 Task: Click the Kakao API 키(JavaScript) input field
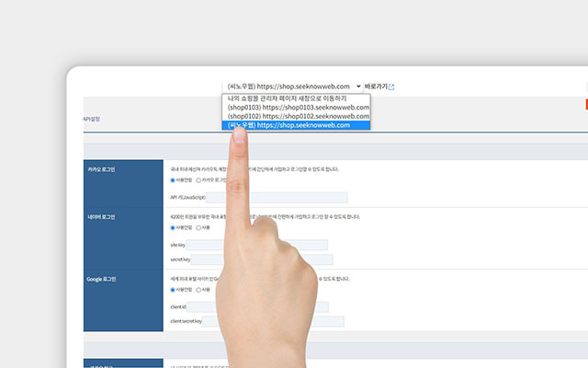point(276,197)
